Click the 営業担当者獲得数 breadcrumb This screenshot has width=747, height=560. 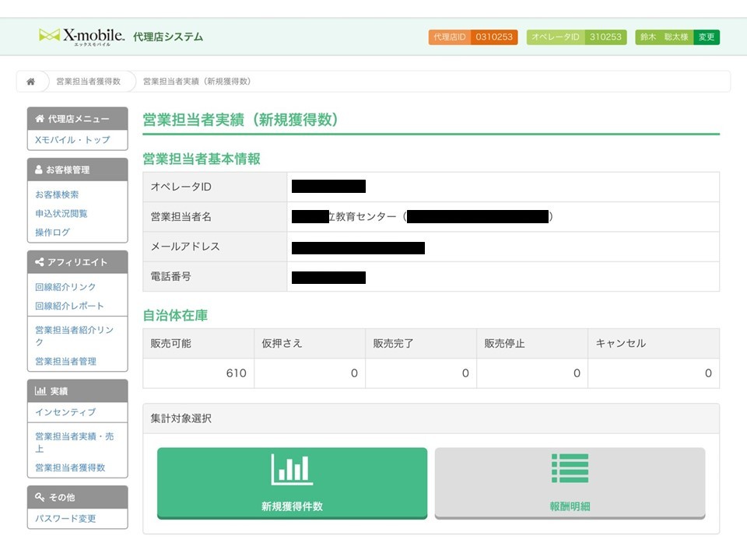click(88, 82)
